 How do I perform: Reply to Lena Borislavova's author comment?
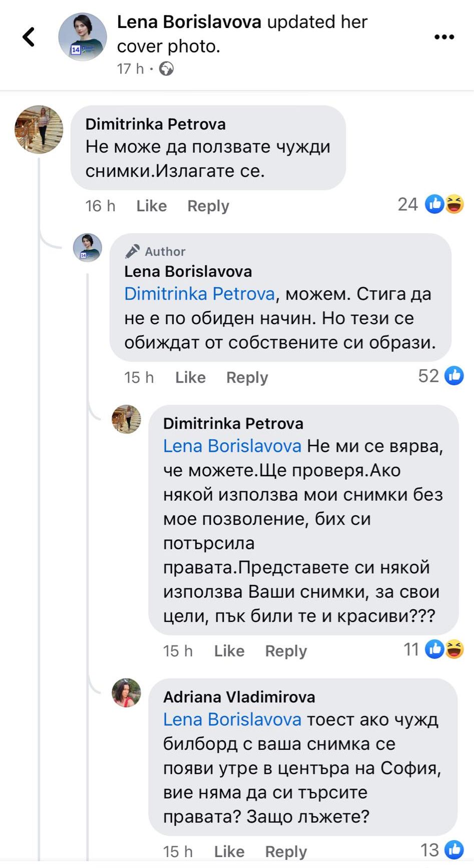pyautogui.click(x=247, y=377)
